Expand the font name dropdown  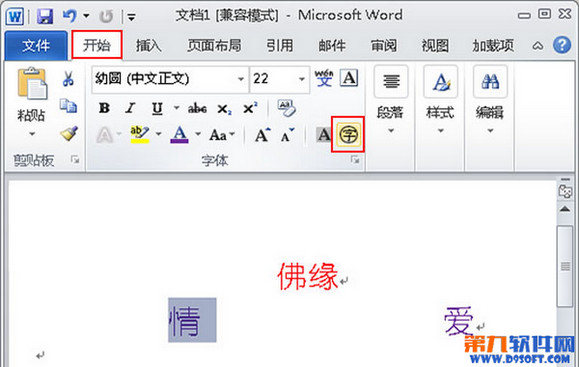coord(241,79)
